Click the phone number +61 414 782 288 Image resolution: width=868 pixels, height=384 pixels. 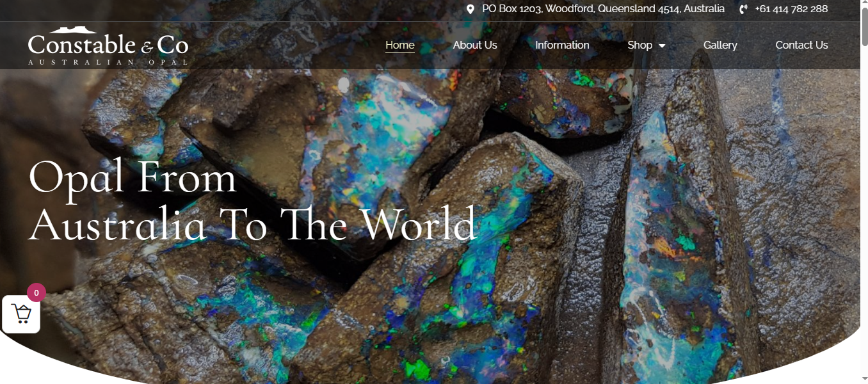point(791,9)
